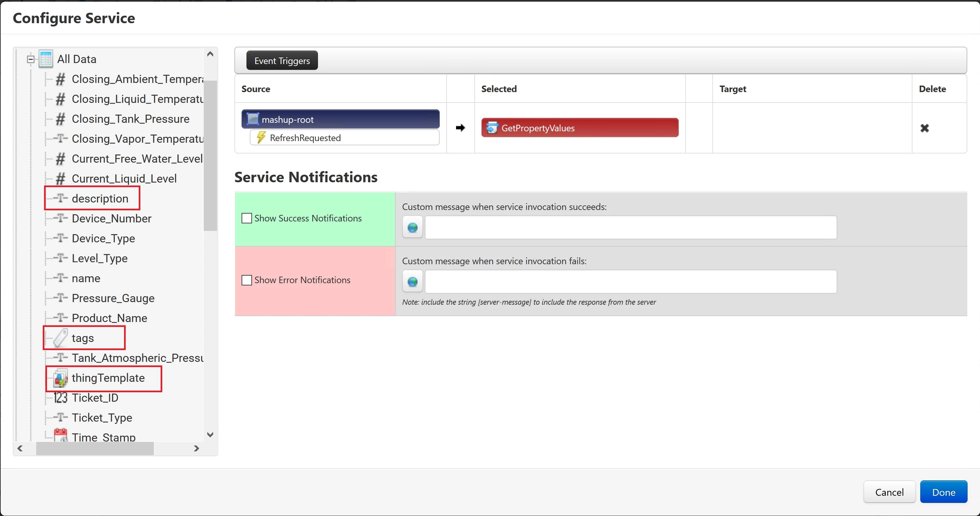Viewport: 980px width, 516px height.
Task: Click the GetPropertyValues service icon
Action: 492,128
